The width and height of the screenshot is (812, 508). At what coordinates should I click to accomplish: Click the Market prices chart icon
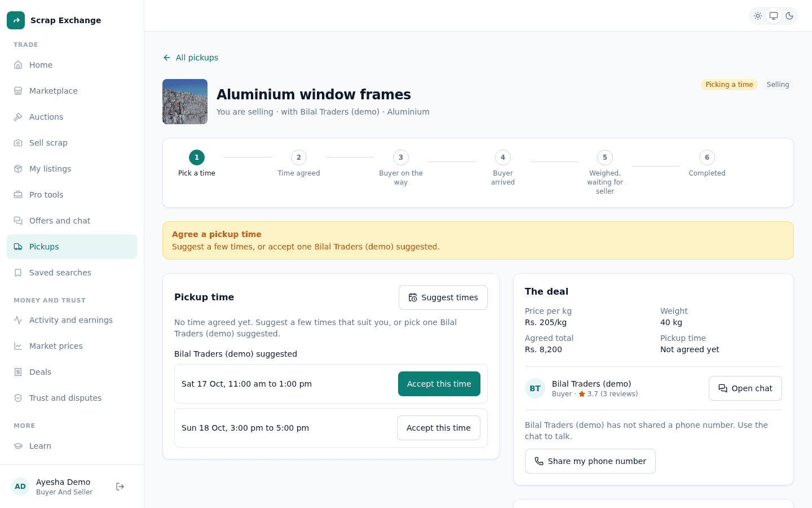pos(18,346)
